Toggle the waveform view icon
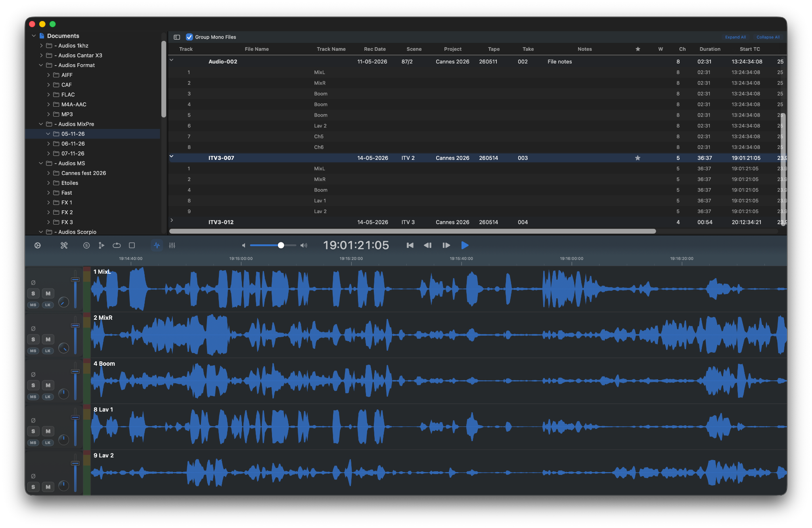 tap(157, 246)
